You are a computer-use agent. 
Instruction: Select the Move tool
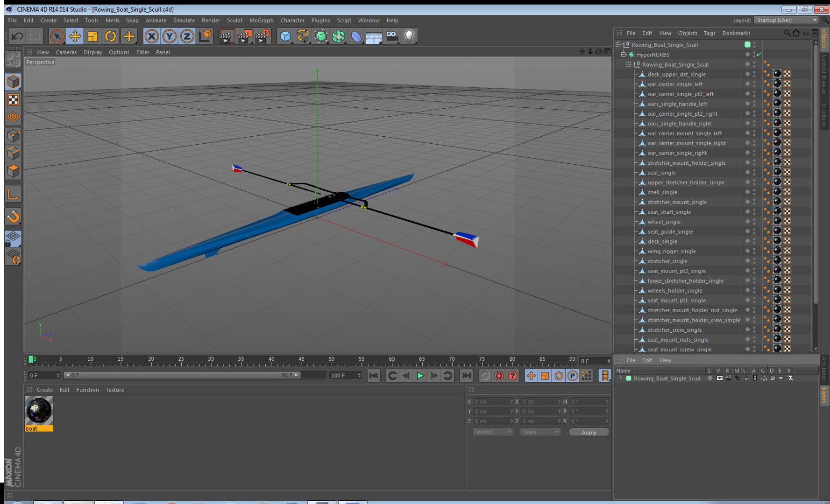75,36
